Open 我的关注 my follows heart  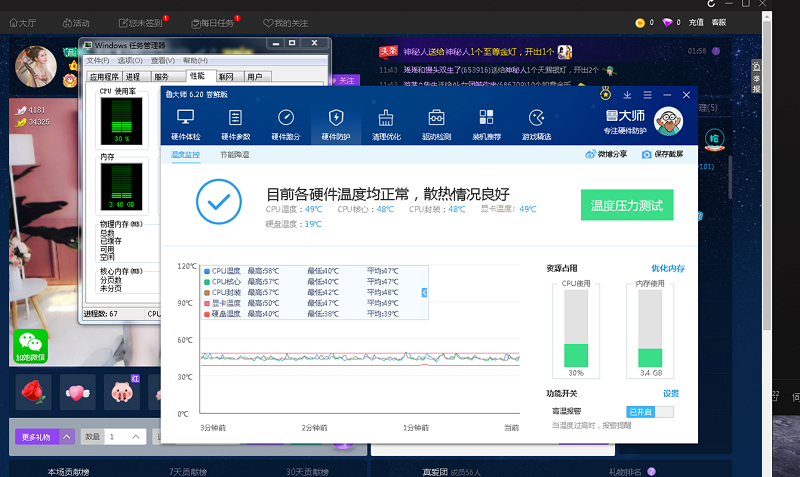click(x=285, y=23)
